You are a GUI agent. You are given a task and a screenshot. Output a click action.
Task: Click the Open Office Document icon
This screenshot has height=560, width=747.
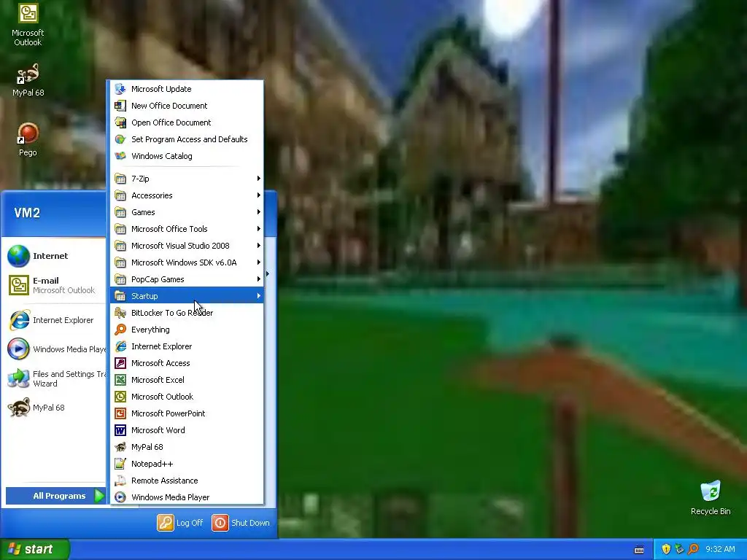click(120, 122)
